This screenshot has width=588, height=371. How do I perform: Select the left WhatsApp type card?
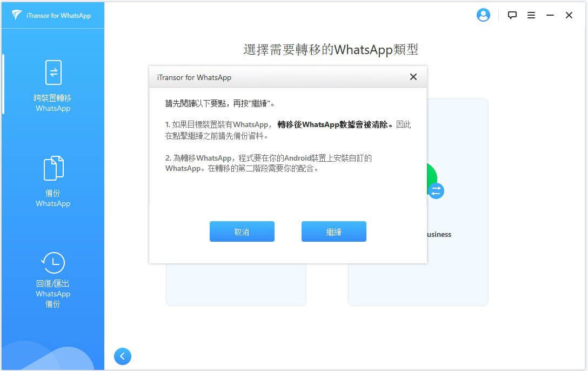[236, 285]
